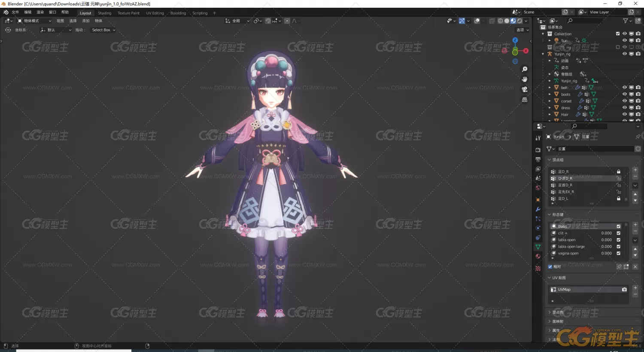644x352 pixels.
Task: Enable WGTS_rig collection checkbox
Action: click(x=618, y=47)
